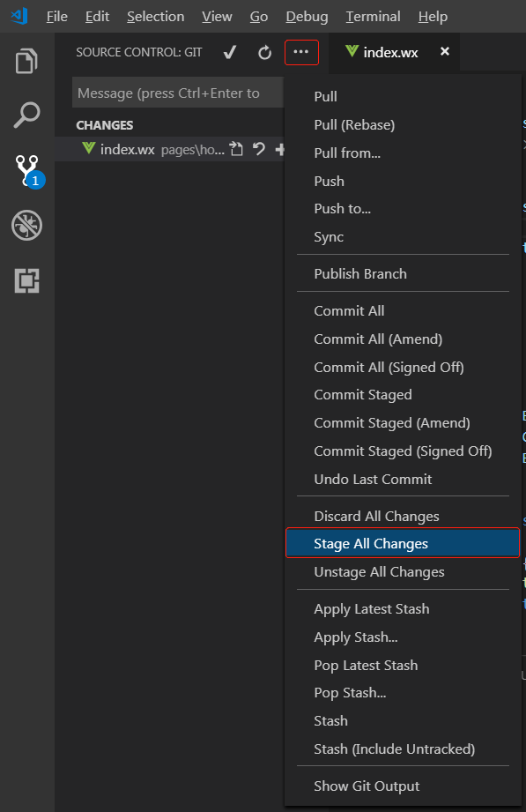Viewport: 526px width, 812px height.
Task: Select Stash (Include Untracked)
Action: click(x=403, y=749)
